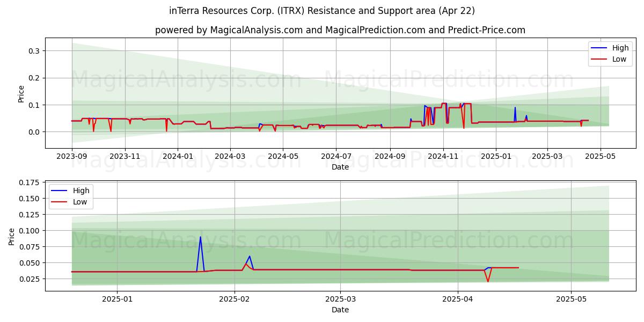Click 'Low' in the bottom chart legend
Screen dimensions: 644x322
point(80,202)
